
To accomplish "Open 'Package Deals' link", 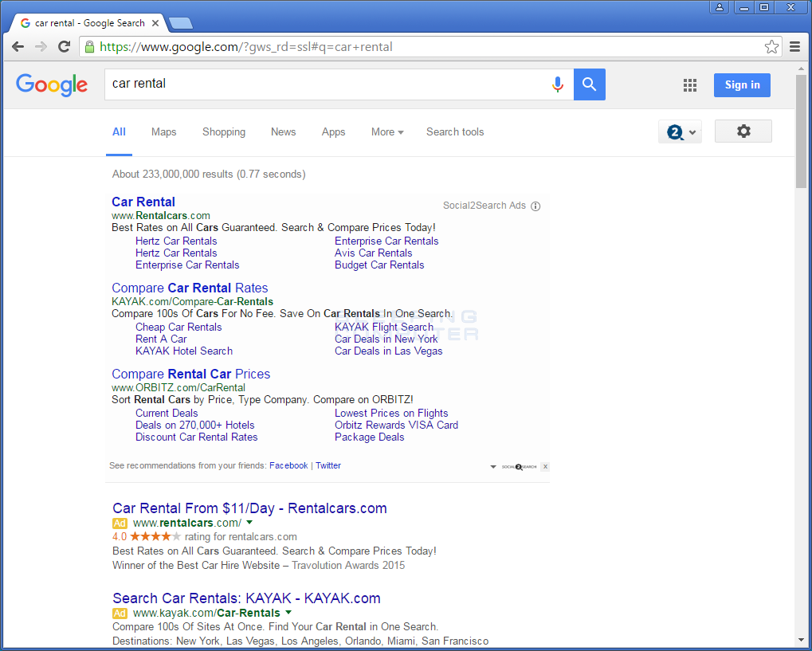I will coord(369,437).
